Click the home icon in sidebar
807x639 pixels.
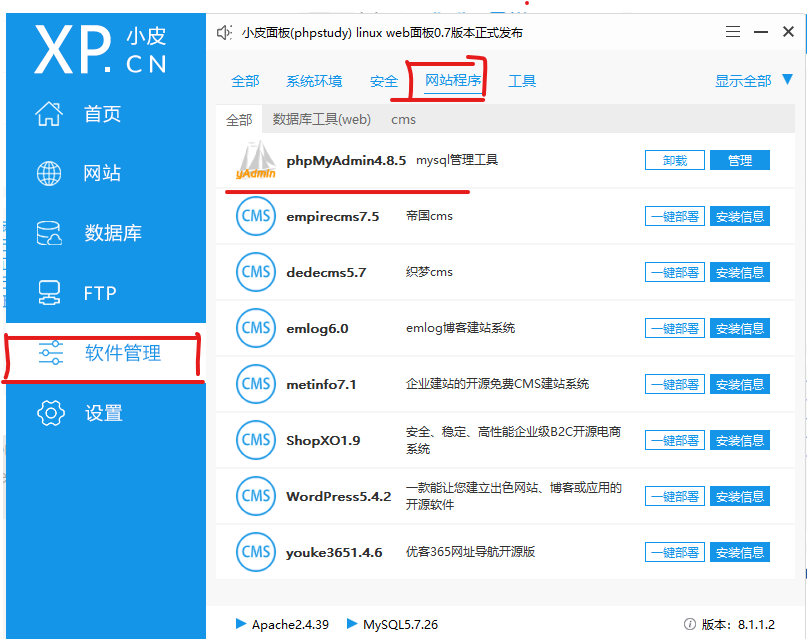click(49, 114)
